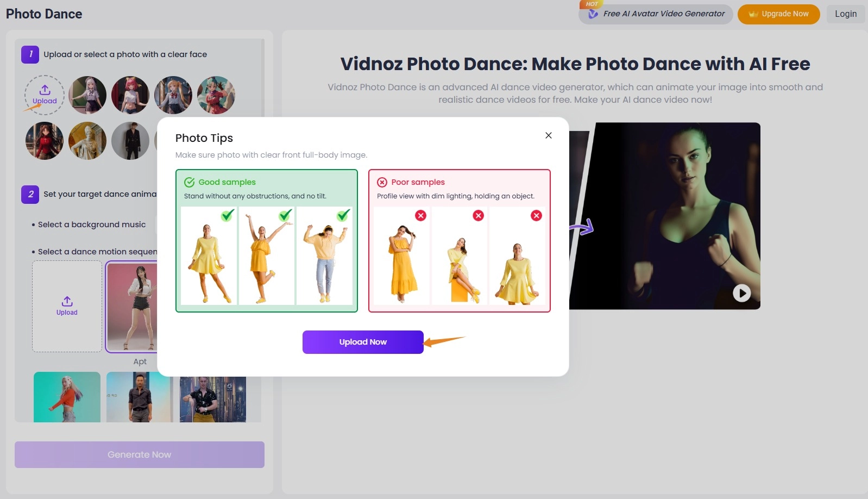Image resolution: width=868 pixels, height=499 pixels.
Task: Click poor sample in long orange dress
Action: coord(401,255)
